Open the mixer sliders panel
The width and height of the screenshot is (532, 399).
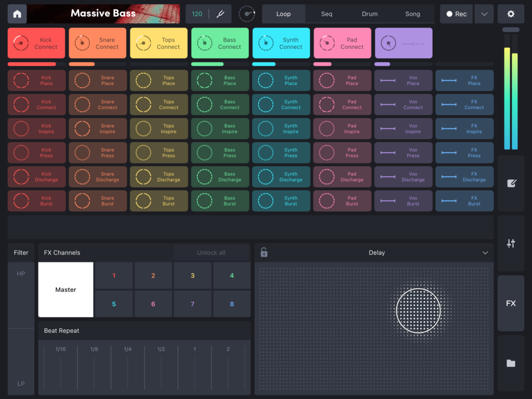(511, 243)
